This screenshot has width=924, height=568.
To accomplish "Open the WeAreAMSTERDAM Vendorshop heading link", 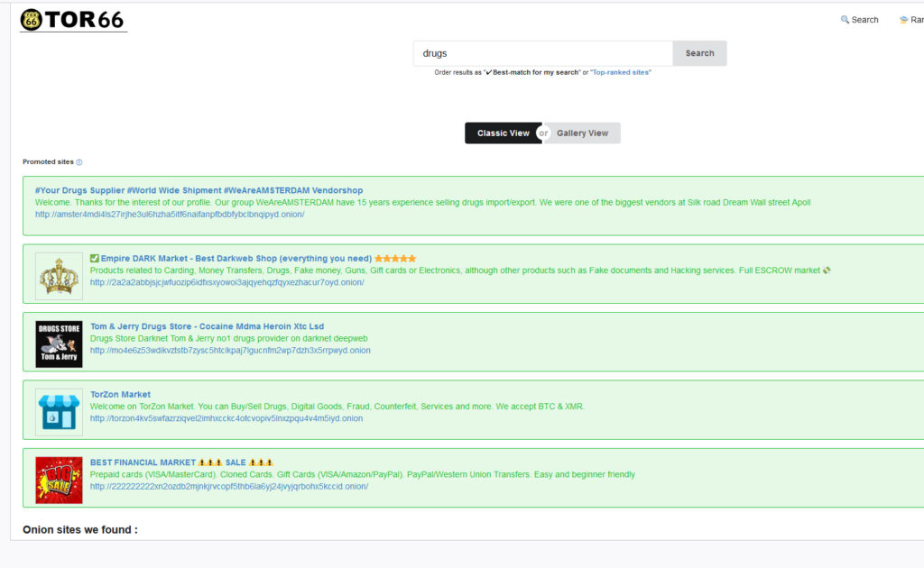I will [x=197, y=190].
